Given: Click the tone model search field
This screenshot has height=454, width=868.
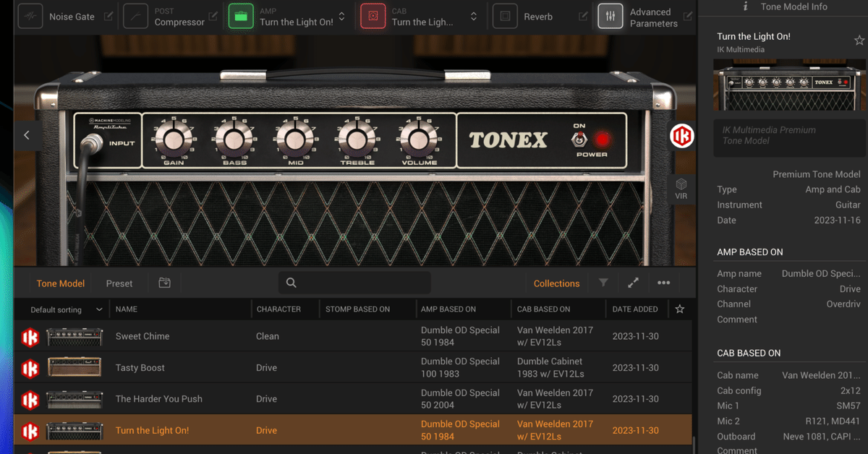Looking at the screenshot, I should pyautogui.click(x=354, y=283).
